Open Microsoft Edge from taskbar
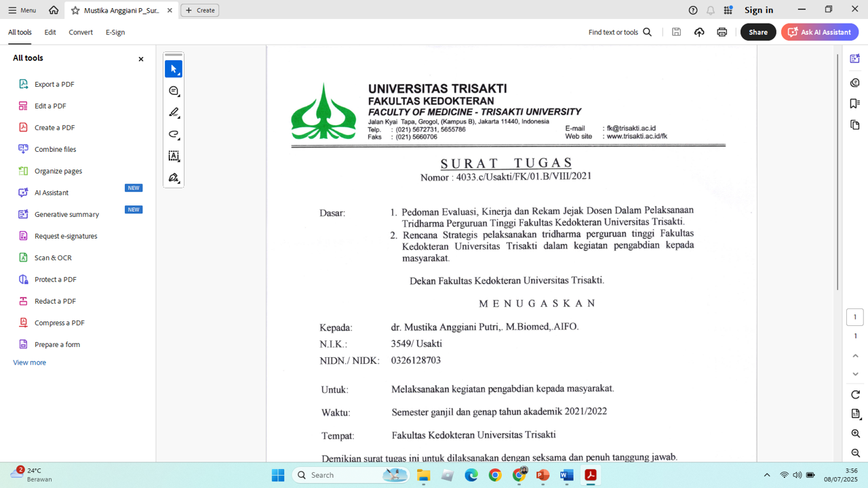Screen dimensions: 868x488 (x=471, y=475)
